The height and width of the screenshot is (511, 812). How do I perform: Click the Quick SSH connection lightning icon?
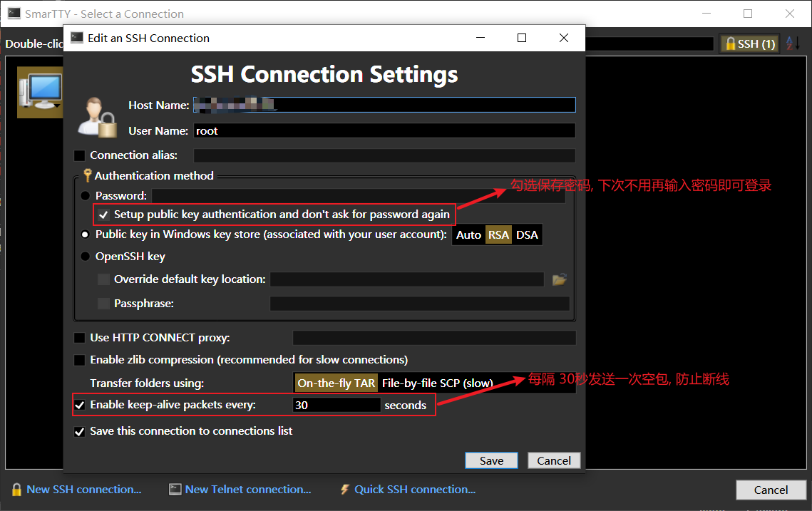pos(345,490)
